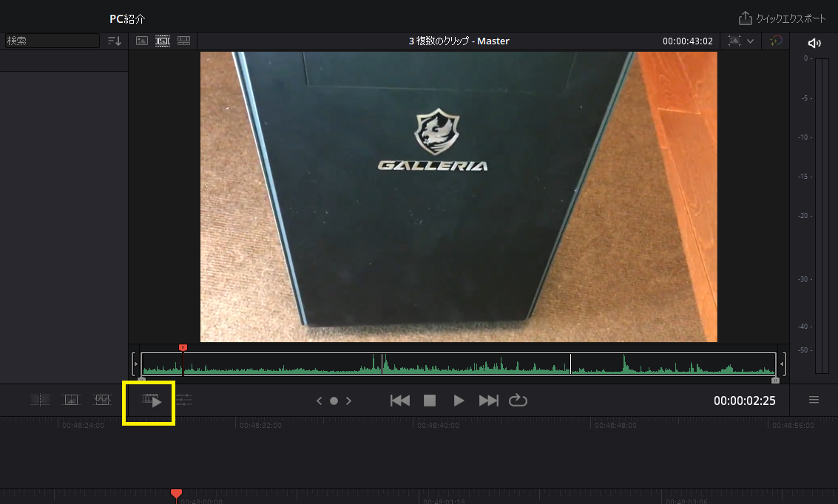
Task: Jump to next edit with right chevron
Action: (x=348, y=401)
